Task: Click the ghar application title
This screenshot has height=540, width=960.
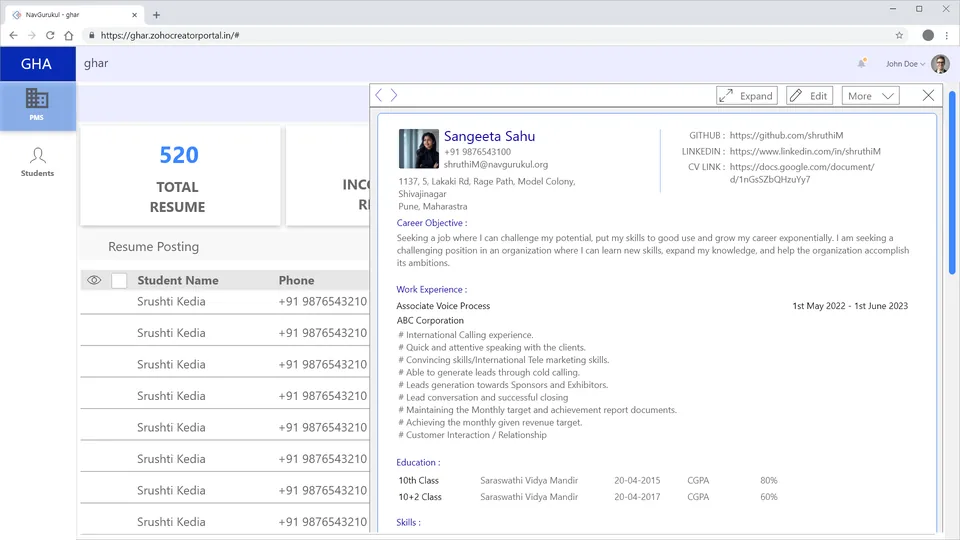Action: coord(96,63)
